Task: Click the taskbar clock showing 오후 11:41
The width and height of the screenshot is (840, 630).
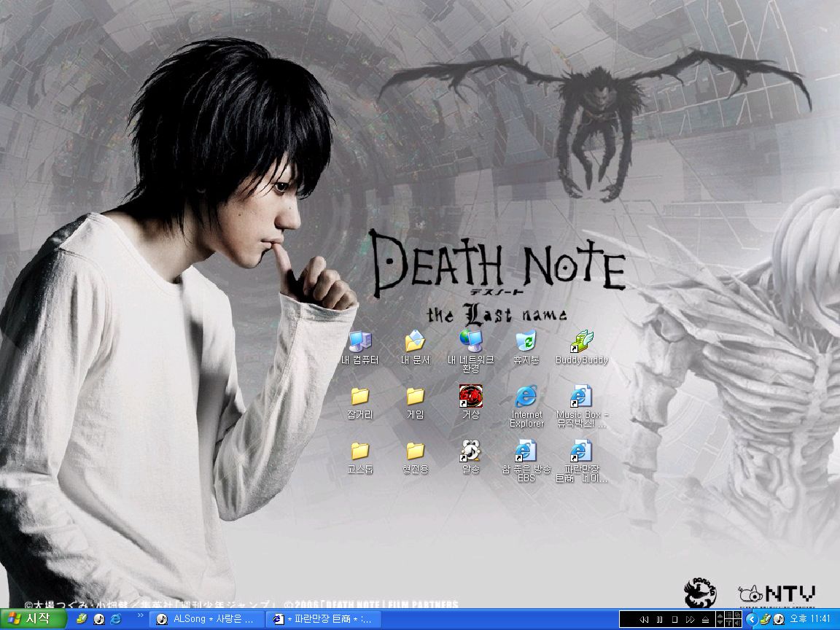Action: point(810,619)
